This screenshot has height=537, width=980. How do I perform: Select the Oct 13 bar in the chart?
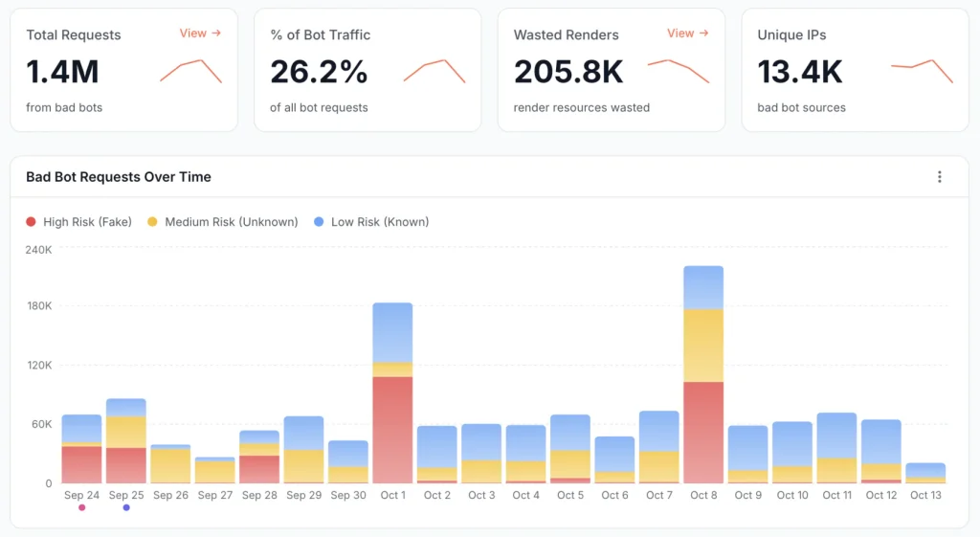pyautogui.click(x=925, y=473)
